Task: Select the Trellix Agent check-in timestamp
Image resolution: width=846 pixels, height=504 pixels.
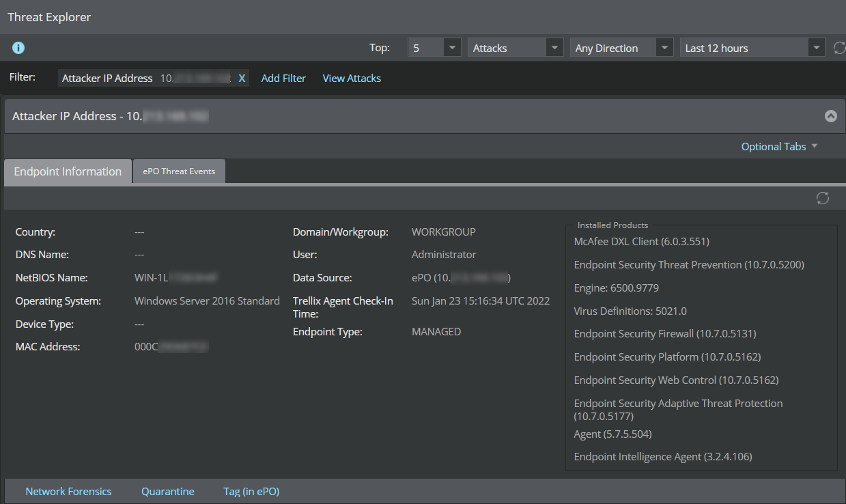Action: coord(481,301)
